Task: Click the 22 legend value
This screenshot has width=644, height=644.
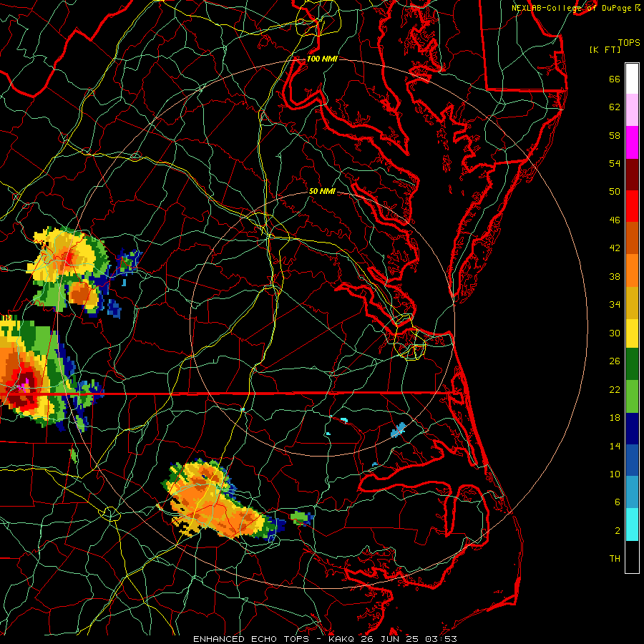Action: point(615,389)
